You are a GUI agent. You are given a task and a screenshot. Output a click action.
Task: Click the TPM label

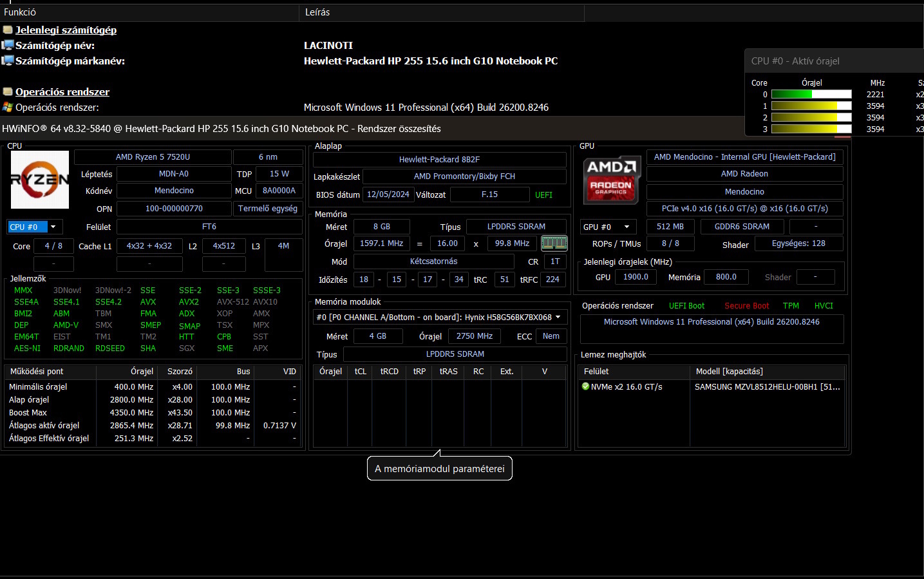791,306
